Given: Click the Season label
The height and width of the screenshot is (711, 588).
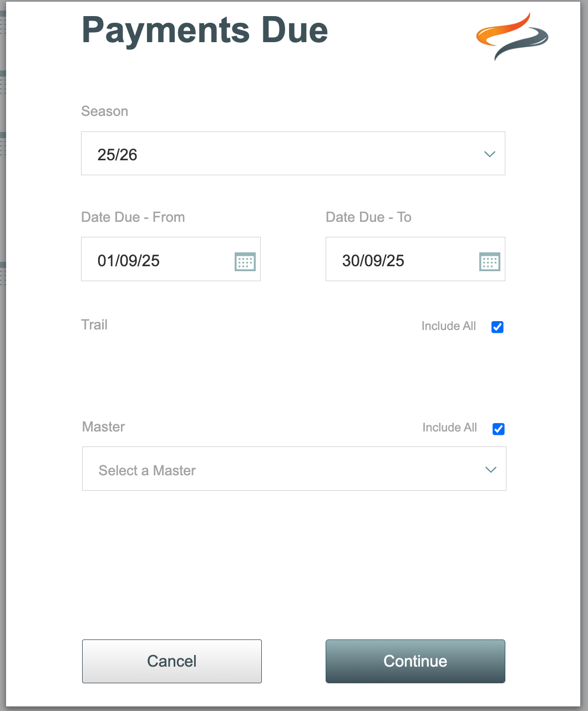Looking at the screenshot, I should click(105, 111).
